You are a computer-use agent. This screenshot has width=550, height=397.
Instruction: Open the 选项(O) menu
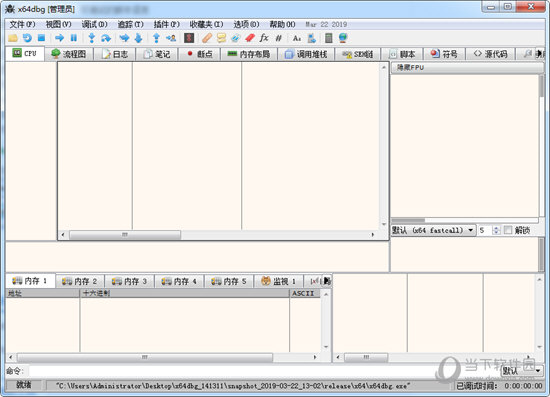click(x=246, y=24)
